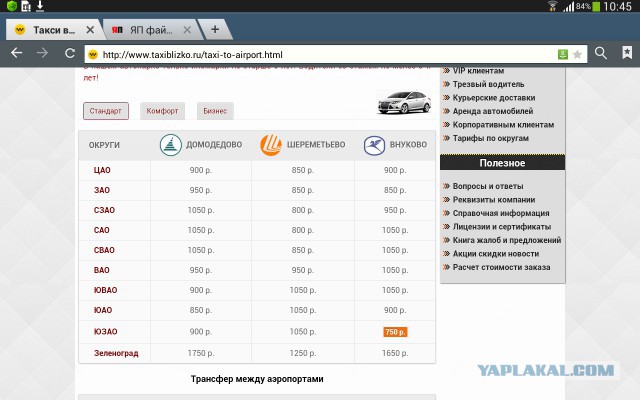Open the Тарифы по округам link
Viewport: 640px width, 400px height.
coord(491,138)
